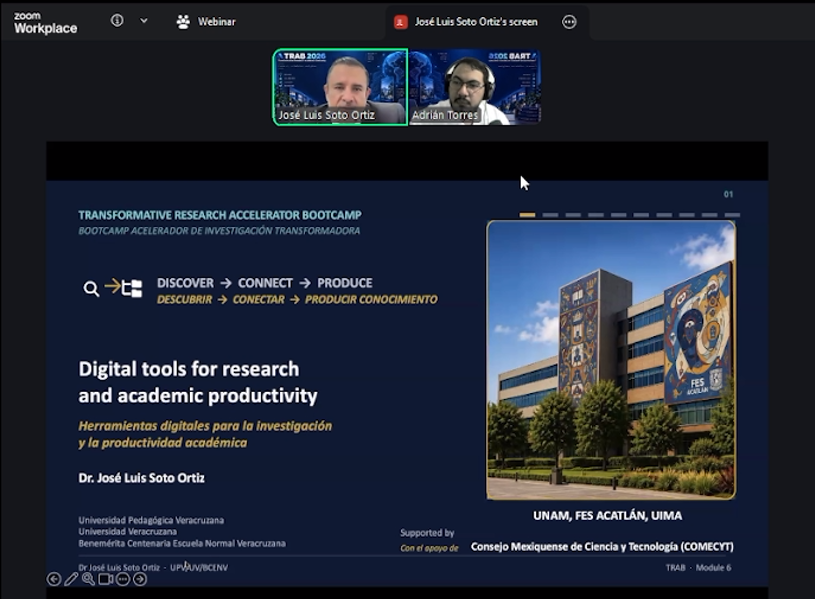Image resolution: width=819 pixels, height=599 pixels.
Task: Click the slideshow camera icon
Action: tap(106, 579)
